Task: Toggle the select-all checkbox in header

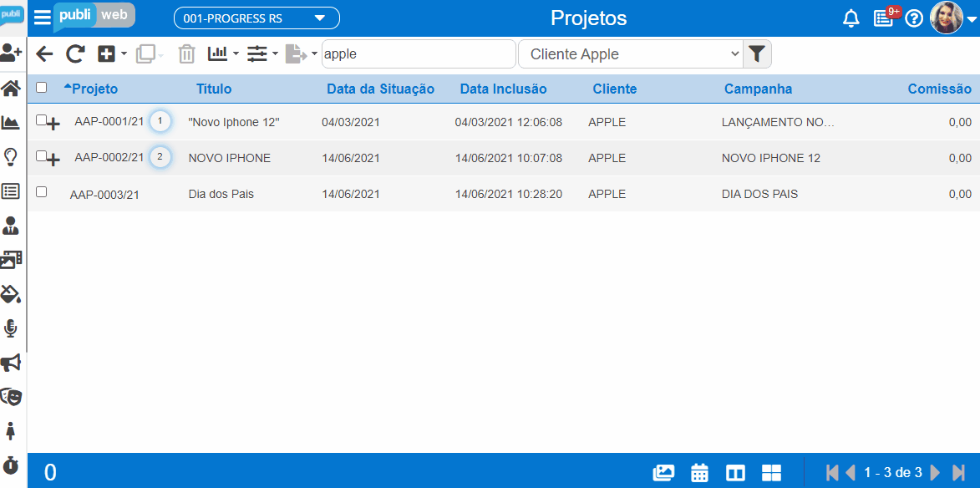Action: [41, 88]
